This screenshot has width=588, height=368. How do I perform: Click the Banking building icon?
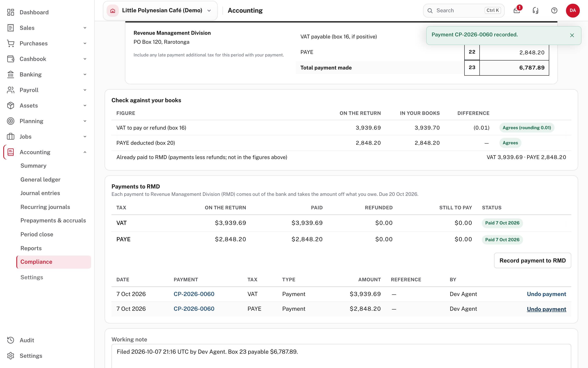pos(10,74)
